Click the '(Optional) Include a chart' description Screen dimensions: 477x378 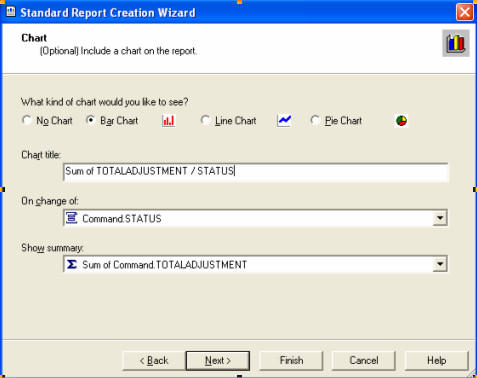click(118, 51)
